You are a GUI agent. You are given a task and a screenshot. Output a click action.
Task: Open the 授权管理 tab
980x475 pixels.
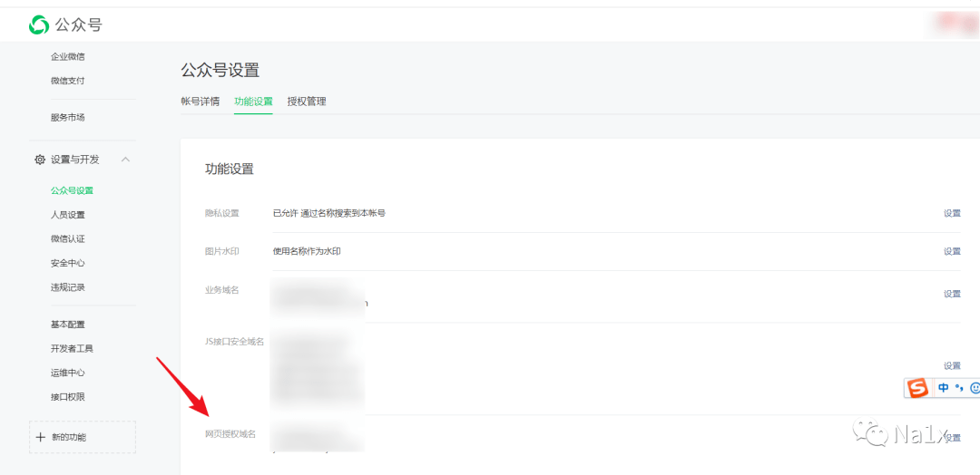(x=307, y=102)
